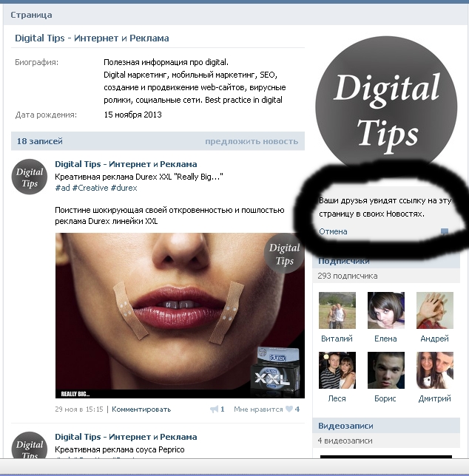Image resolution: width=469 pixels, height=476 pixels.
Task: Click the Борис name link
Action: [x=385, y=398]
